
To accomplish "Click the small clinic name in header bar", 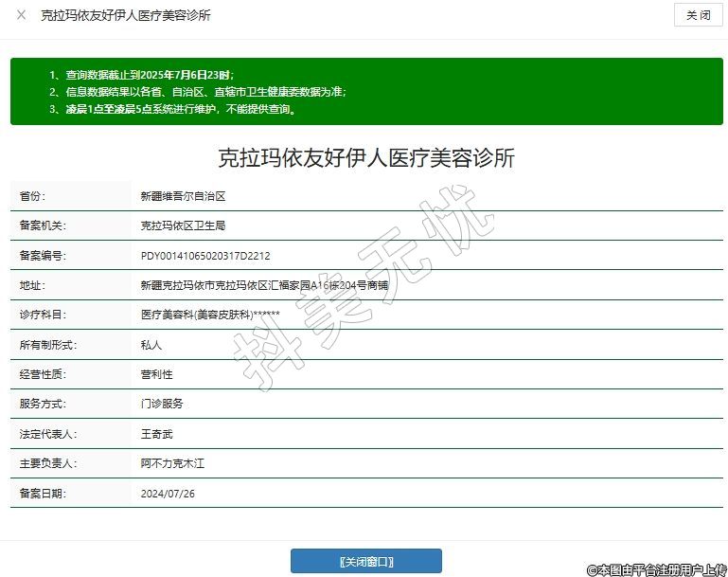I will [126, 16].
